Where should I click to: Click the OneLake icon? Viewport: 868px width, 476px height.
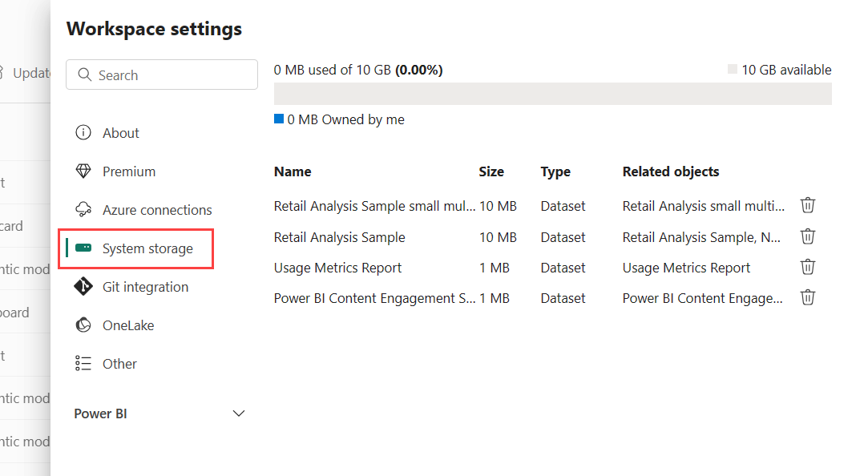pos(83,325)
